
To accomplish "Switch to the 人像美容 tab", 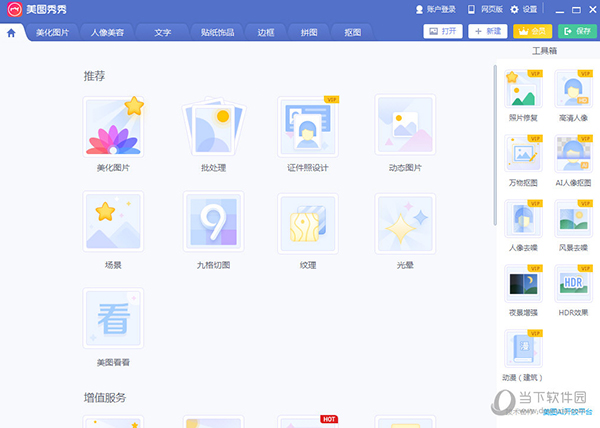I will coord(106,32).
